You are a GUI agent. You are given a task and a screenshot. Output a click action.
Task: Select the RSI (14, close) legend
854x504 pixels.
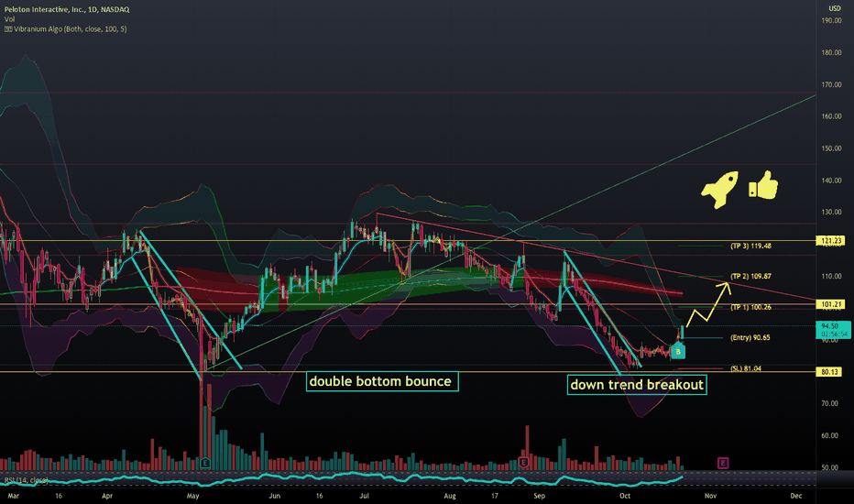click(x=27, y=480)
